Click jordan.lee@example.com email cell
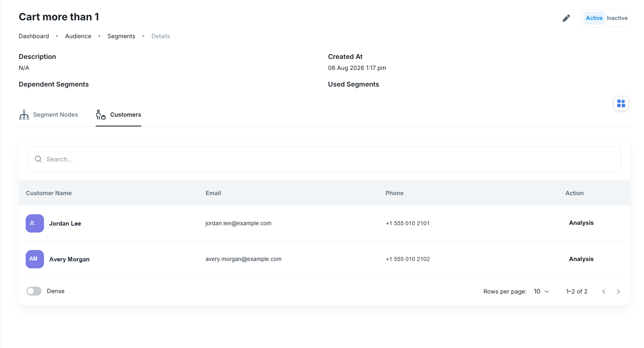 239,223
